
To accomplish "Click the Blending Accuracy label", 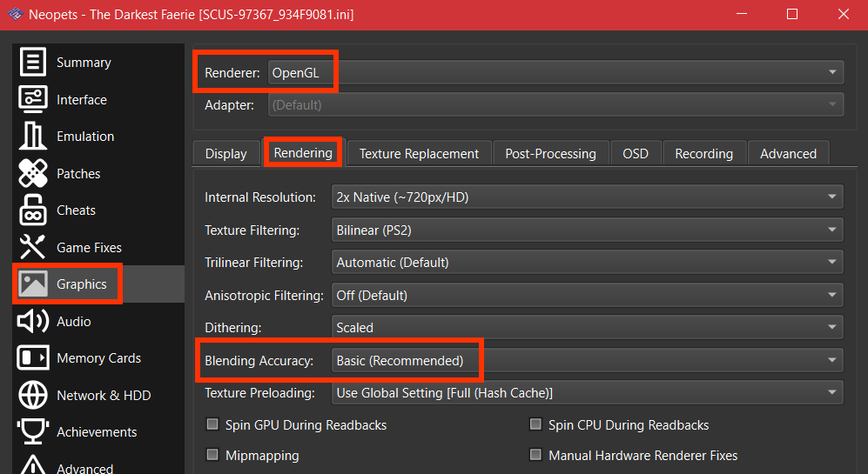I will [x=259, y=361].
